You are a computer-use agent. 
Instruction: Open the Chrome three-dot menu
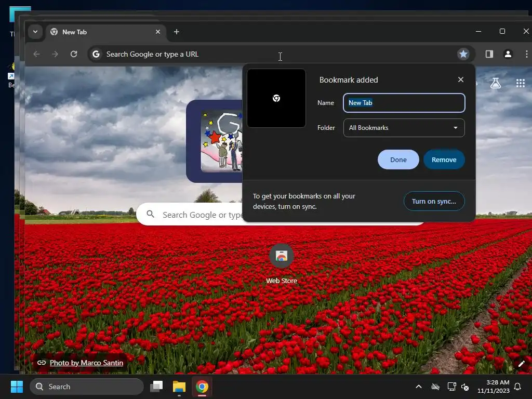click(x=526, y=54)
